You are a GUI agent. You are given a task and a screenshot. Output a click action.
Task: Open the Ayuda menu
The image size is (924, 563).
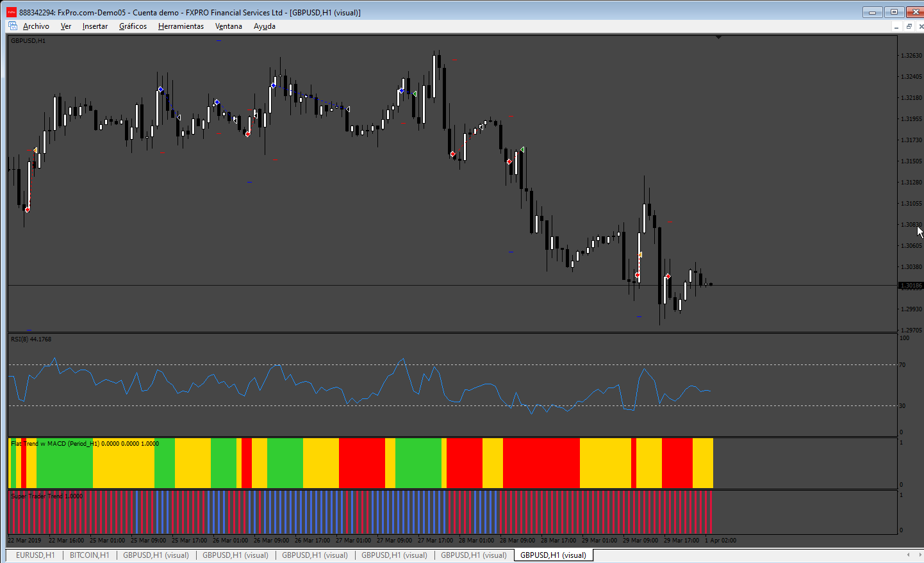265,26
